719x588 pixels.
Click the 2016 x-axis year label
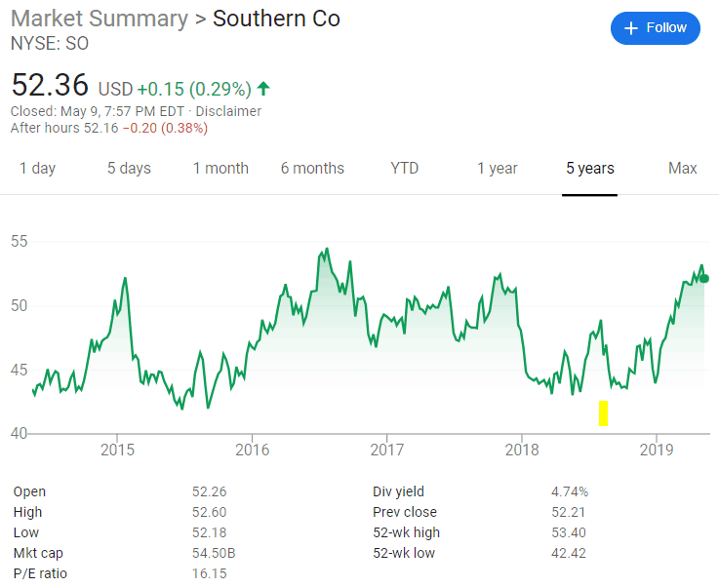click(x=253, y=450)
